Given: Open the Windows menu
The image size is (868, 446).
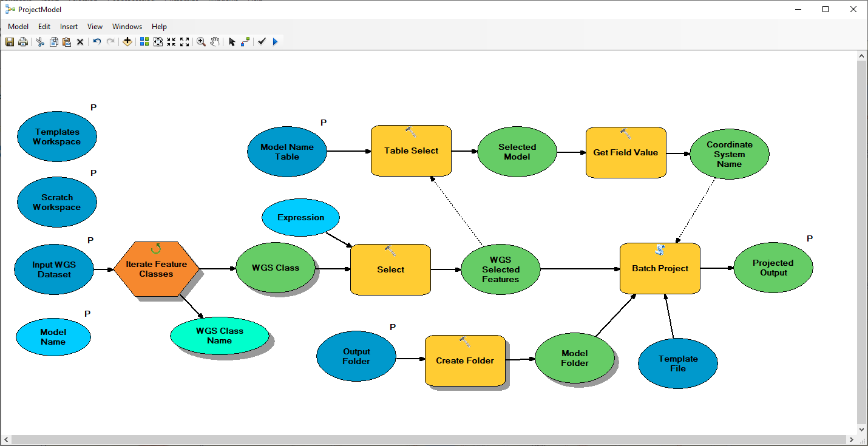Looking at the screenshot, I should [x=127, y=27].
